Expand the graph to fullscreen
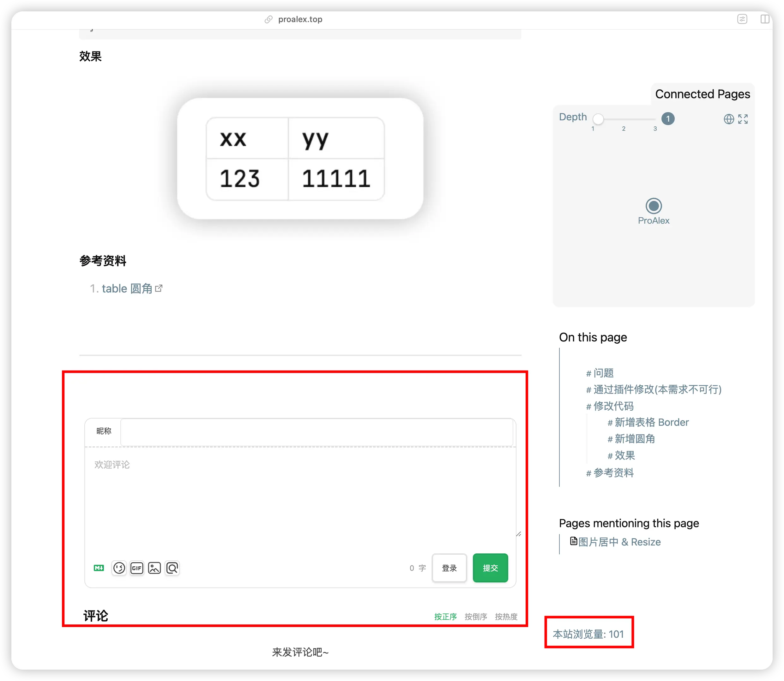Screen dimensions: 784x681 (x=743, y=119)
